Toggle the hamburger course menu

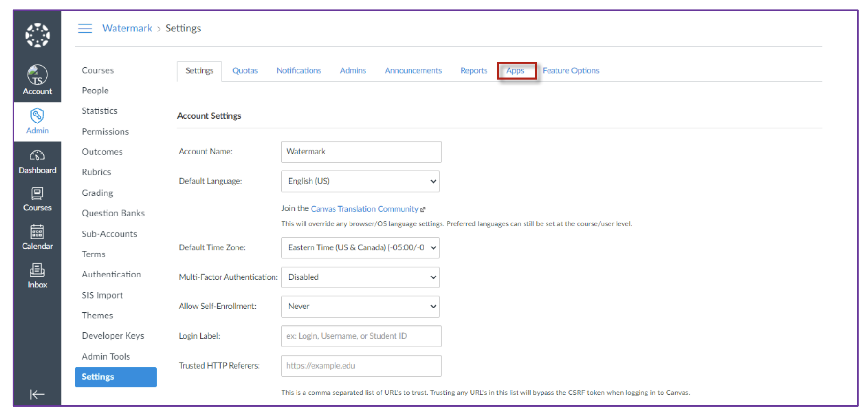tap(85, 29)
